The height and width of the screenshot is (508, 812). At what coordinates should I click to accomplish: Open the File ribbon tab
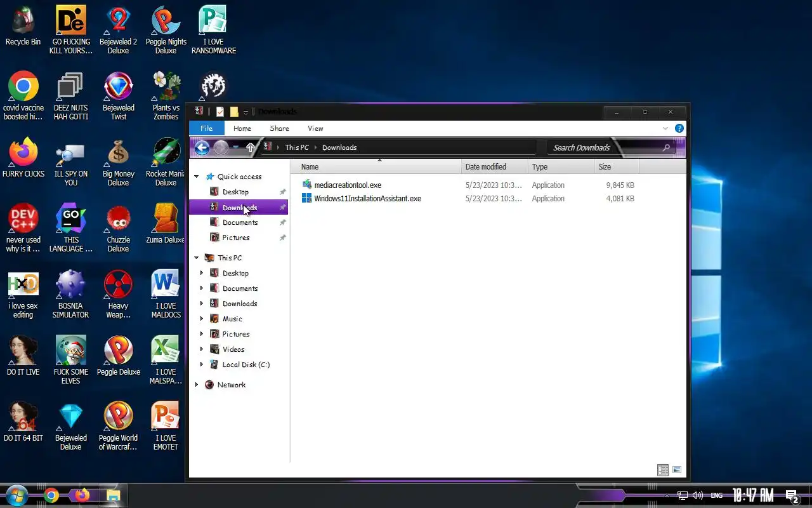[x=207, y=128]
